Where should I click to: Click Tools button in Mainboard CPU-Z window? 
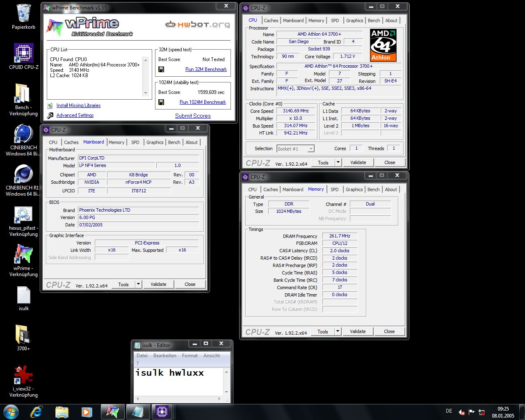(123, 284)
